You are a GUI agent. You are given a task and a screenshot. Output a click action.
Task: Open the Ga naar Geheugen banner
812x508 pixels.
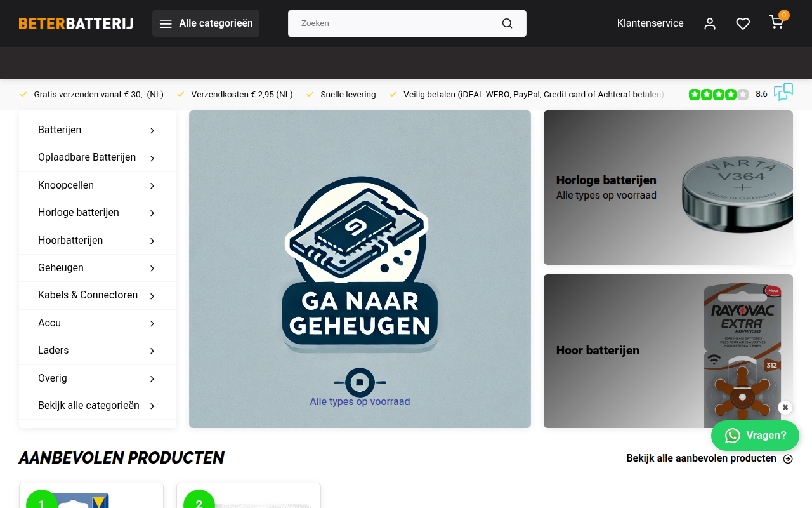[360, 269]
